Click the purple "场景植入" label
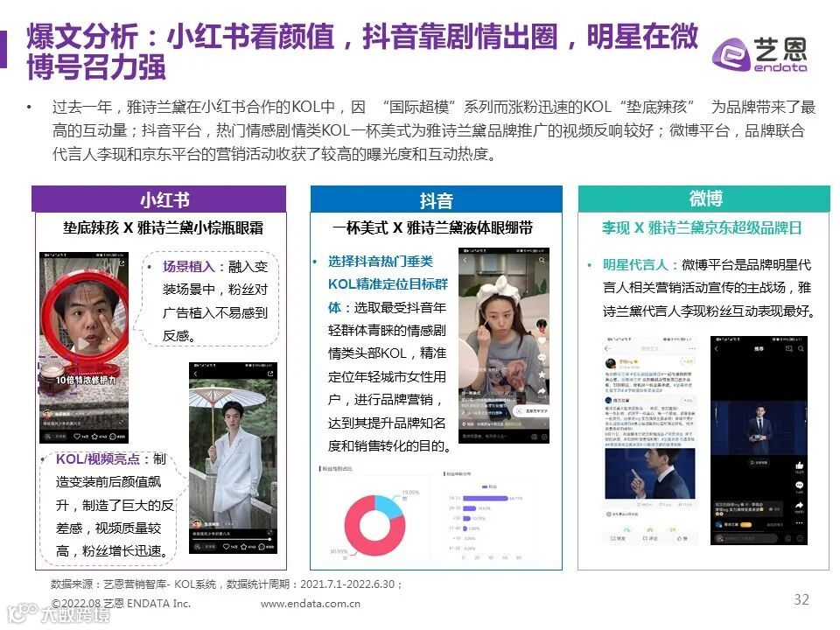Screen dimensions: 840x630 coord(189,267)
